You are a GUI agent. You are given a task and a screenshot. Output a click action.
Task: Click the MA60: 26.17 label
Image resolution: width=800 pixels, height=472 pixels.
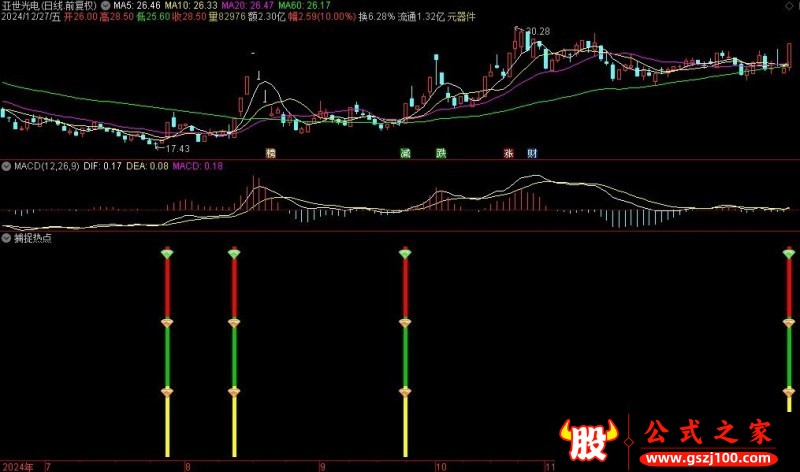pyautogui.click(x=304, y=6)
